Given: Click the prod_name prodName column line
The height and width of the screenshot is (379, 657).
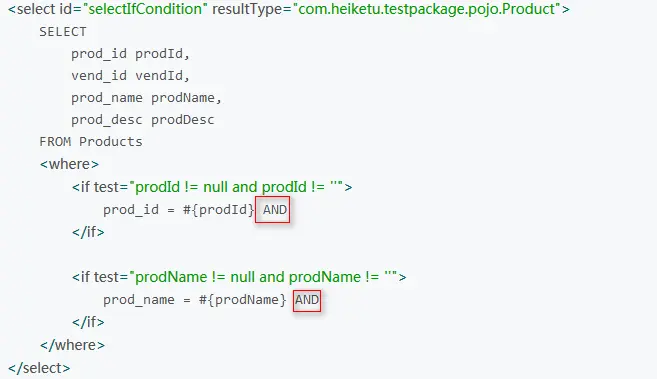Looking at the screenshot, I should [146, 98].
